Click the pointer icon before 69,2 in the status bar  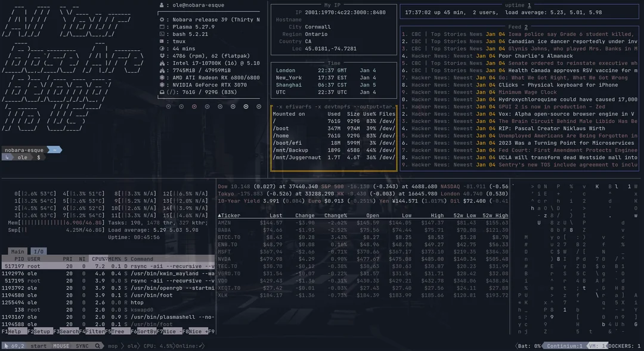[x=7, y=346]
